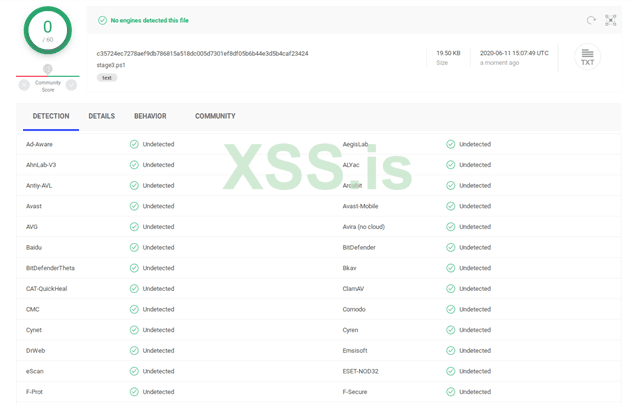Open the DETECTION tab
The image size is (634, 406).
(x=51, y=116)
